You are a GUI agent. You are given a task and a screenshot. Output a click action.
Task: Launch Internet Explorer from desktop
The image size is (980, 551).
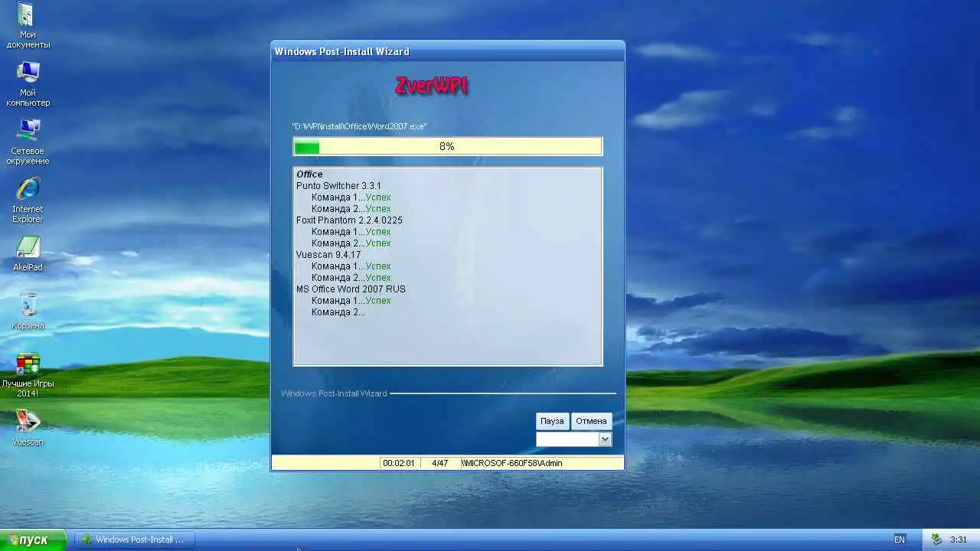28,201
